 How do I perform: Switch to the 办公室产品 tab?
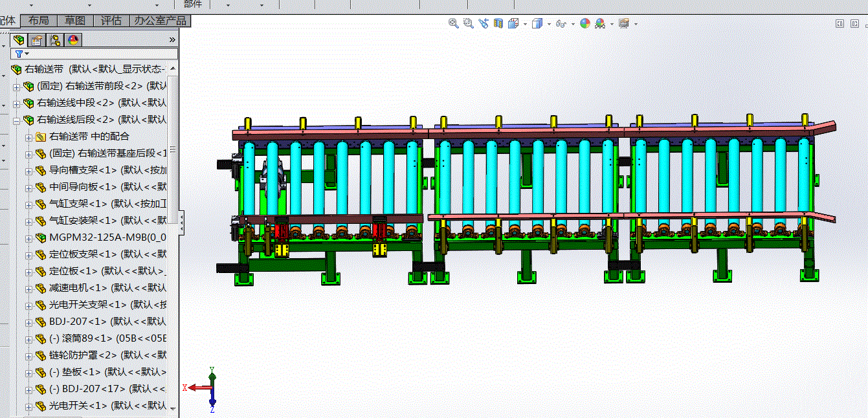coord(160,21)
